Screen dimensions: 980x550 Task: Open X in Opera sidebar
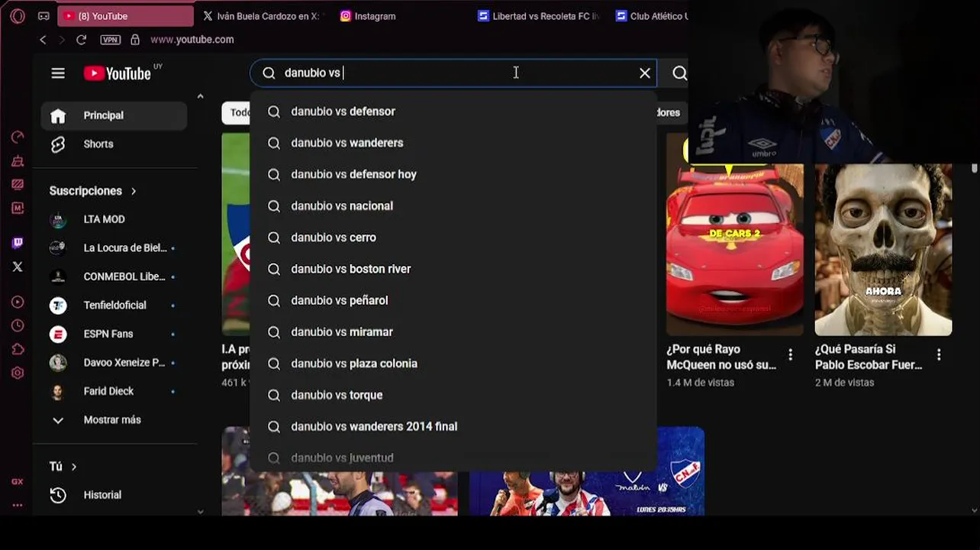(18, 267)
